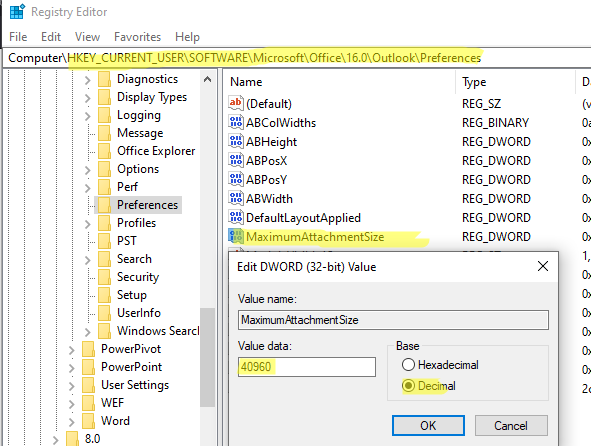Image resolution: width=591 pixels, height=446 pixels.
Task: Click the ABPosX DWORD value icon
Action: [x=236, y=160]
